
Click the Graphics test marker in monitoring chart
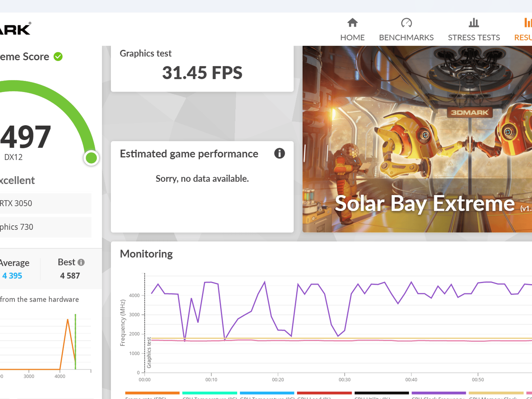[149, 353]
